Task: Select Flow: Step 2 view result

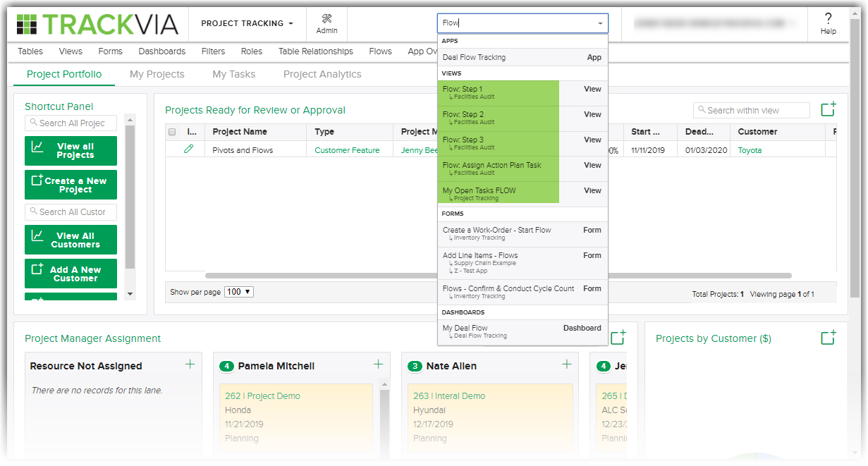Action: 522,118
